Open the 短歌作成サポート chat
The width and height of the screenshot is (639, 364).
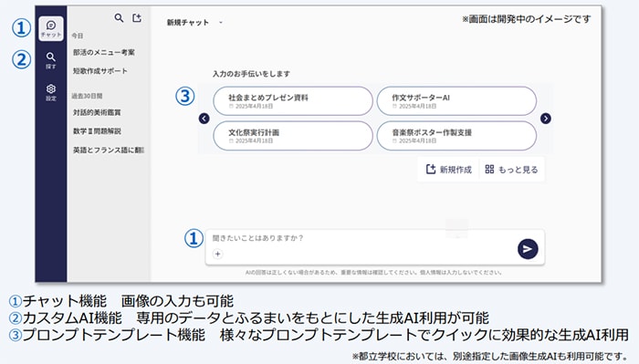(x=100, y=71)
